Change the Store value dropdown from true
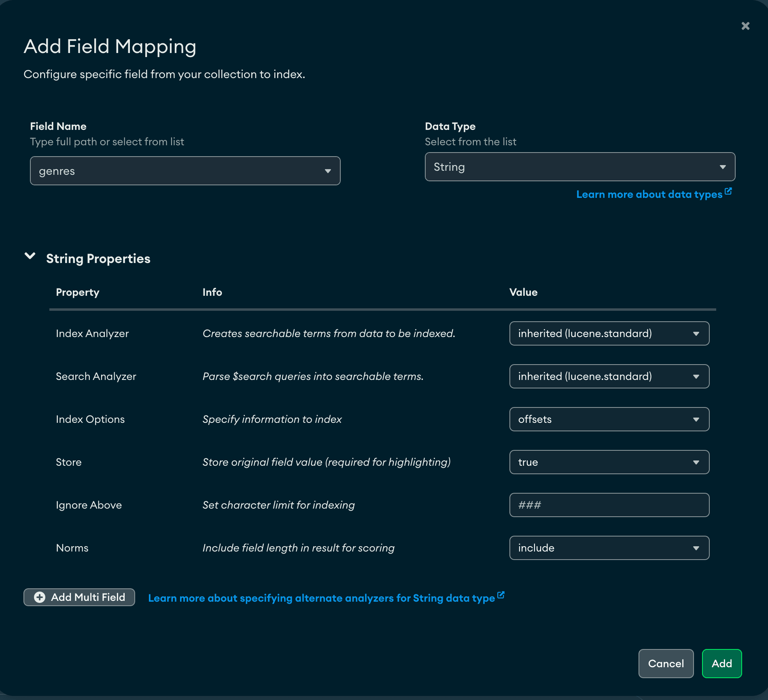768x700 pixels. (609, 462)
